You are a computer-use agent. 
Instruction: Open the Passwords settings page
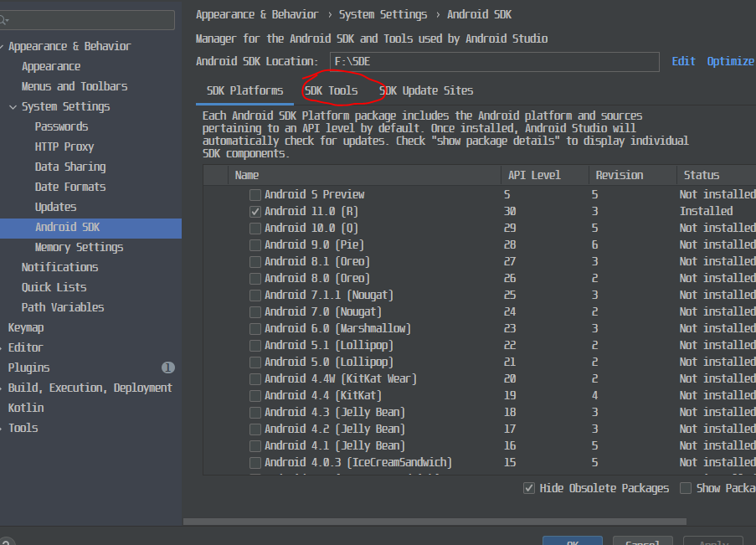(x=61, y=127)
